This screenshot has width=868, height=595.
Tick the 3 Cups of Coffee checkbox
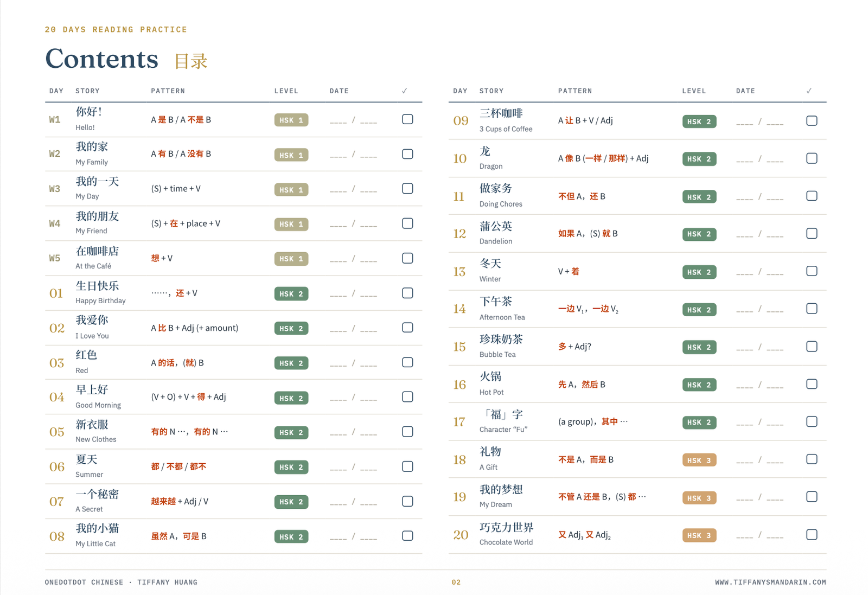(x=812, y=121)
